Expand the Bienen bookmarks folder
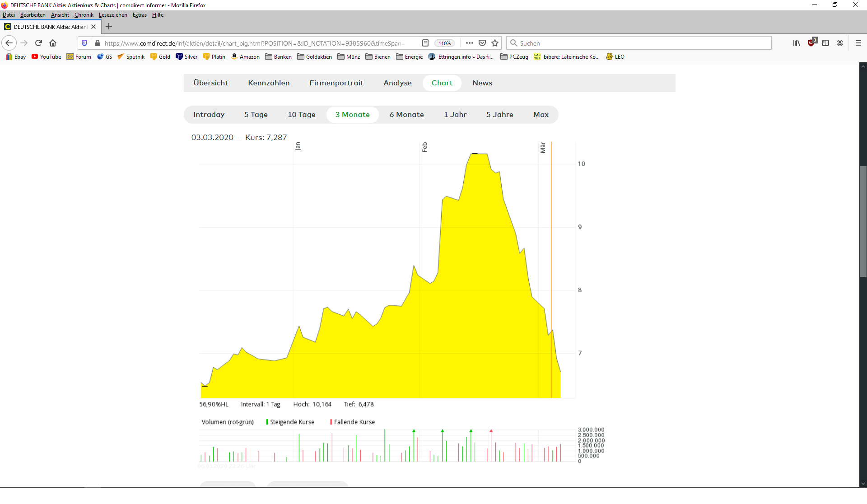The image size is (867, 504). click(378, 56)
